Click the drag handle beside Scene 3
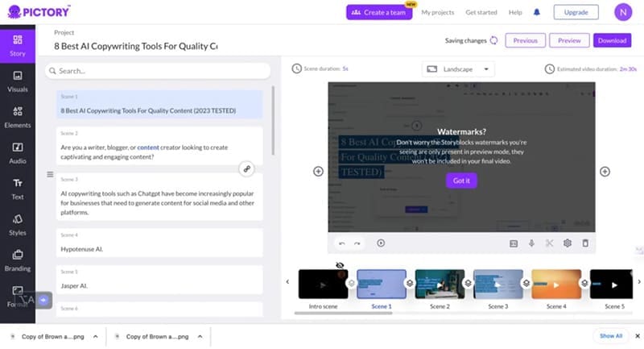Image resolution: width=644 pixels, height=349 pixels. pyautogui.click(x=50, y=174)
